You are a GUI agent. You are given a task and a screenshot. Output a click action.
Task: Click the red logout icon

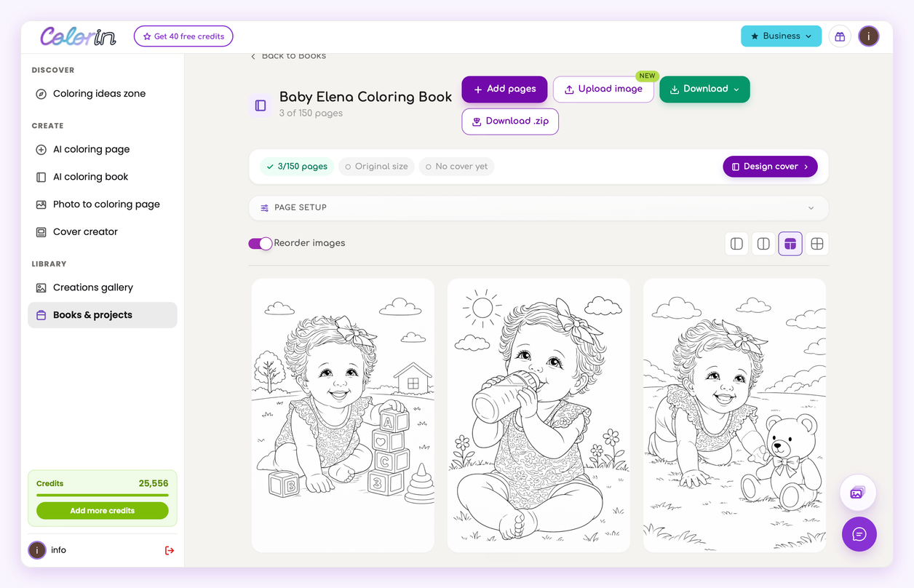[x=170, y=550]
